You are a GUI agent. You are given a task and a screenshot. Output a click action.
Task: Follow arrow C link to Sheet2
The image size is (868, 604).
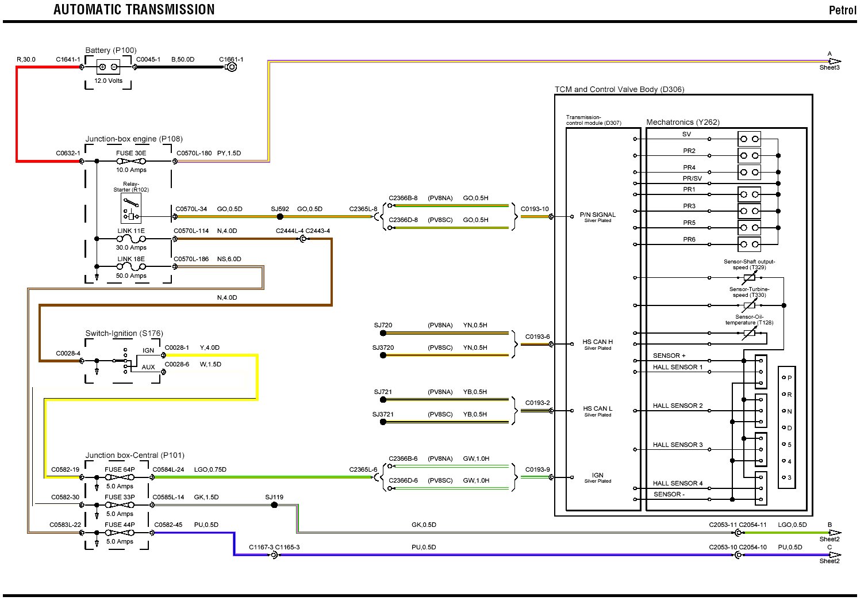[834, 555]
